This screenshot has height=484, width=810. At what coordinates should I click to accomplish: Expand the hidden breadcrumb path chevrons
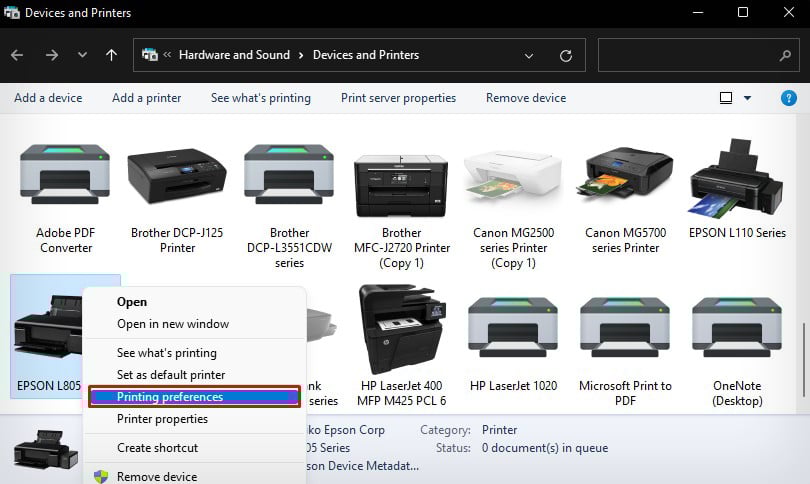167,54
